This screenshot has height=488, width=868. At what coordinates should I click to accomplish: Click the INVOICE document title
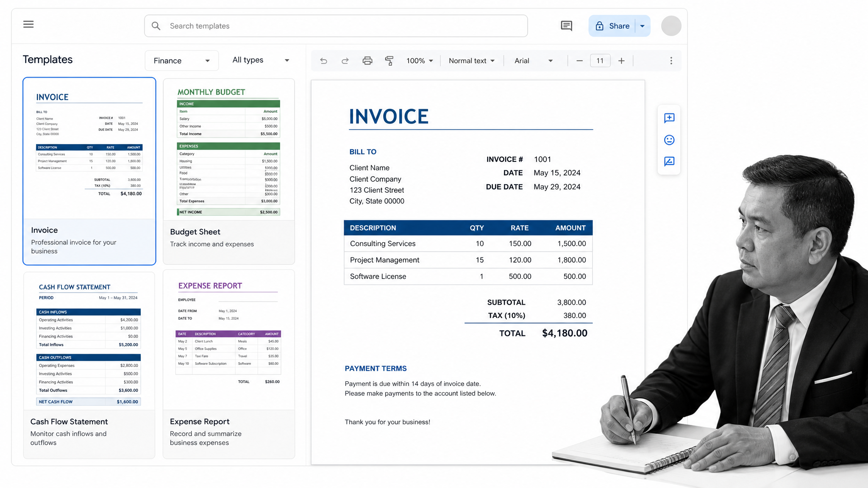389,116
